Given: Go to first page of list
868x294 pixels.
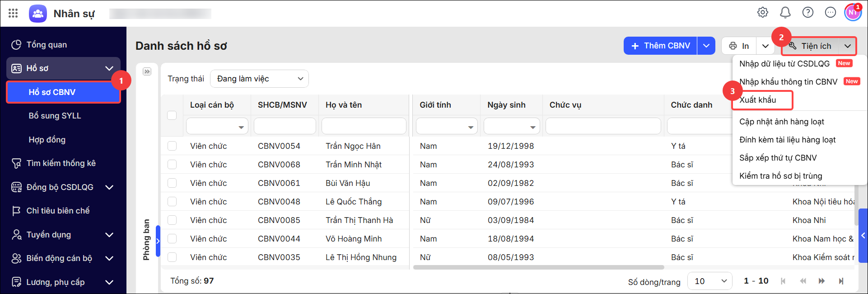Looking at the screenshot, I should pyautogui.click(x=783, y=281).
